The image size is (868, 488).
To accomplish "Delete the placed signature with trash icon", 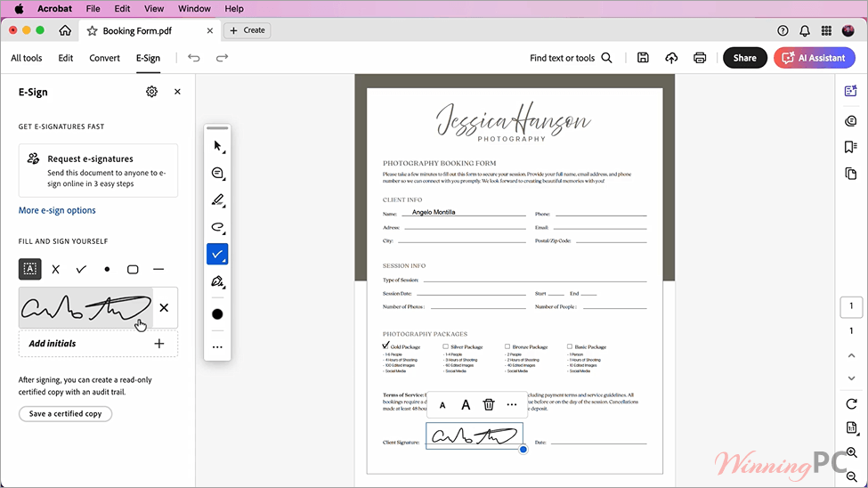I will pyautogui.click(x=488, y=404).
